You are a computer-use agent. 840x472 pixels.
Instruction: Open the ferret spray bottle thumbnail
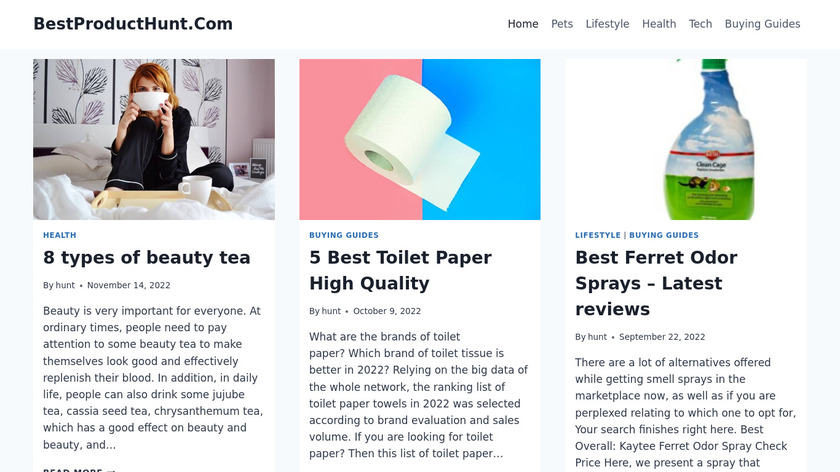pyautogui.click(x=686, y=139)
